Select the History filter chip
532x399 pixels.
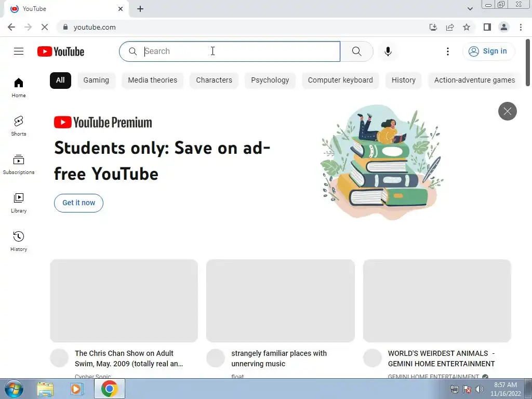(x=403, y=81)
